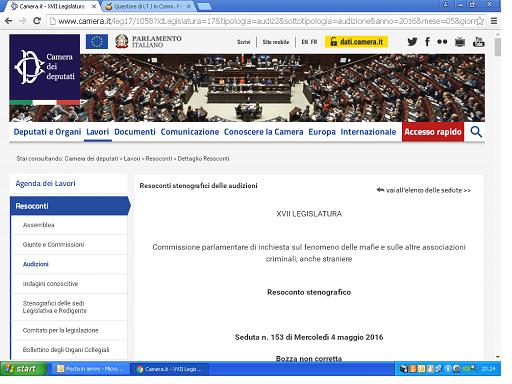The height and width of the screenshot is (384, 512).
Task: Open the Windows start button
Action: [23, 369]
